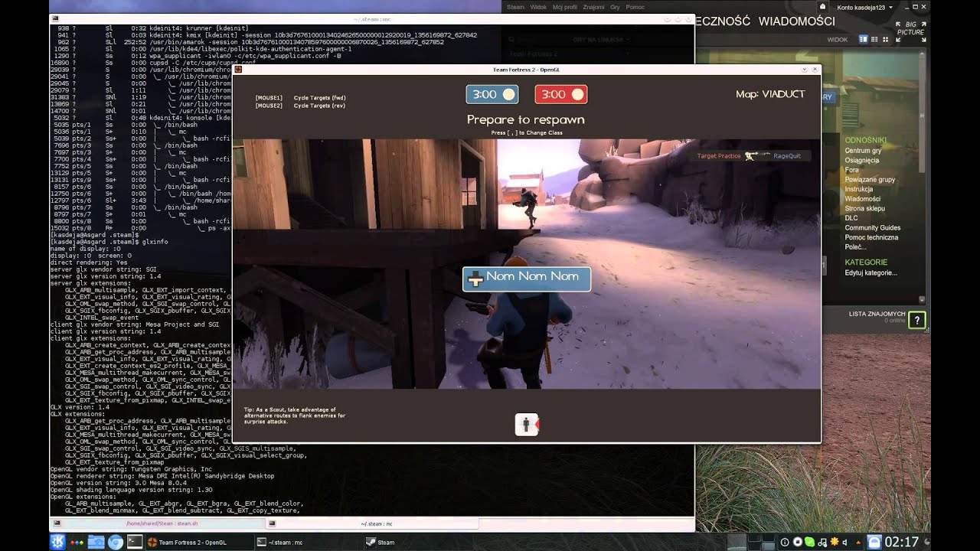Open the Pomoc menu in Steam
Viewport: 980px width, 551px height.
pos(635,7)
